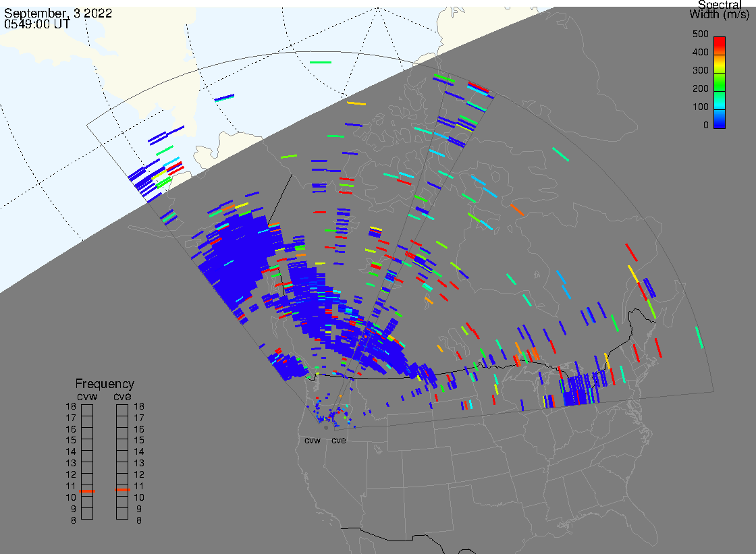Click the 'cve' frequency column header
Screen dimensions: 756x554
pyautogui.click(x=122, y=396)
